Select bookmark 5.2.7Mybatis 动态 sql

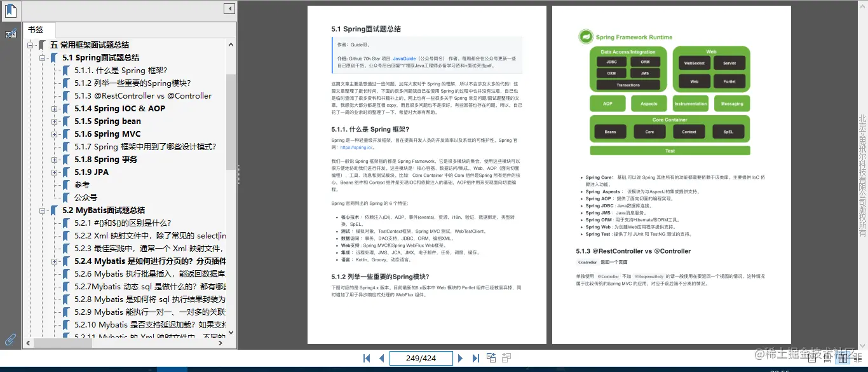[149, 287]
